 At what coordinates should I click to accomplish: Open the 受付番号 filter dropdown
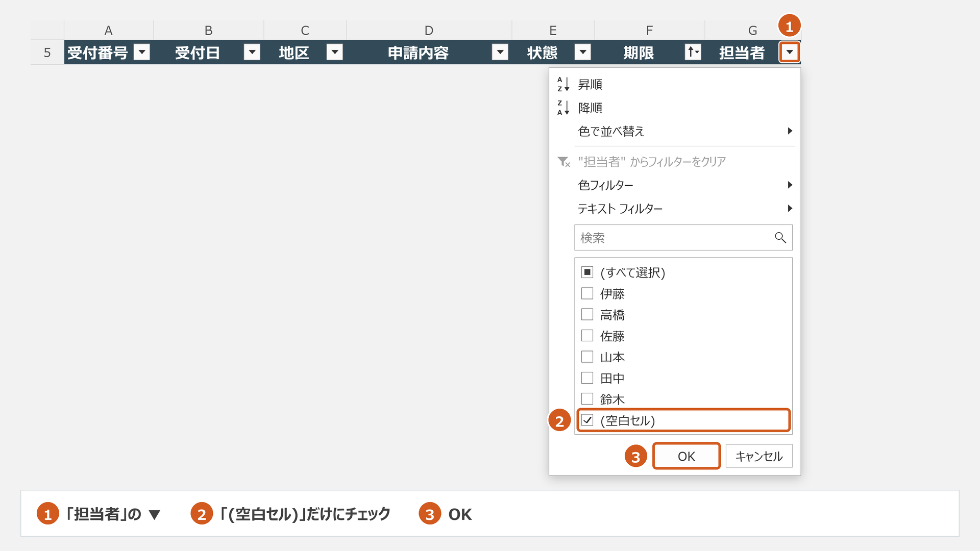pos(142,52)
